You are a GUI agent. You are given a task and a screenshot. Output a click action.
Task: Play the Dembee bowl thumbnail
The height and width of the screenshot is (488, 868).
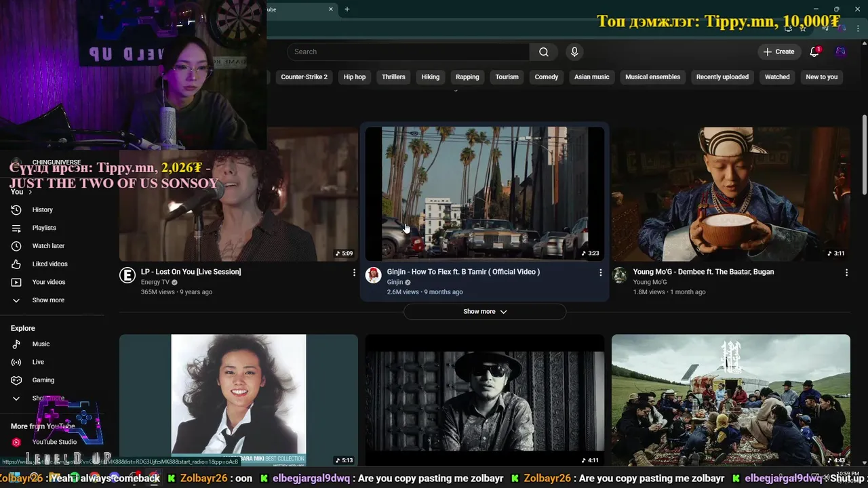coord(731,194)
